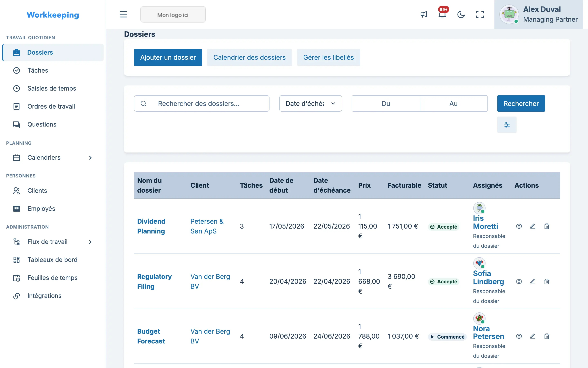The image size is (588, 368).
Task: Open the Regulatory Filing dossier
Action: pos(154,281)
